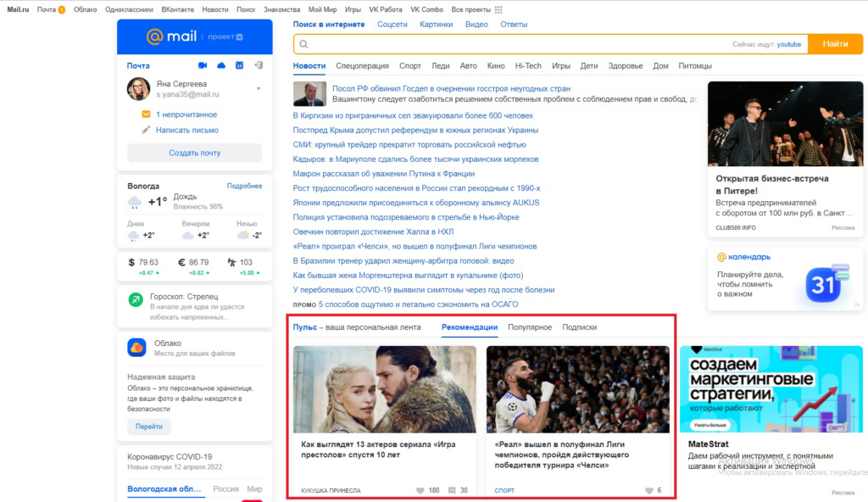This screenshot has height=502, width=868.
Task: Open the '1 непрочитанное' mail link
Action: pos(186,114)
